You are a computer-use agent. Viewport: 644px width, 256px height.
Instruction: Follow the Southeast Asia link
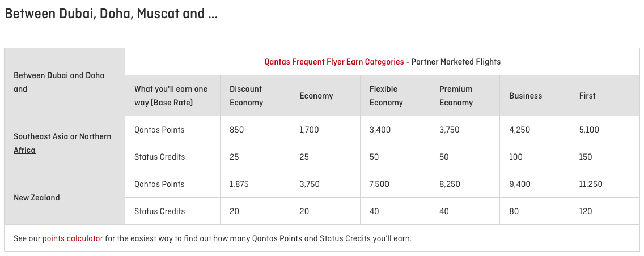click(x=41, y=136)
